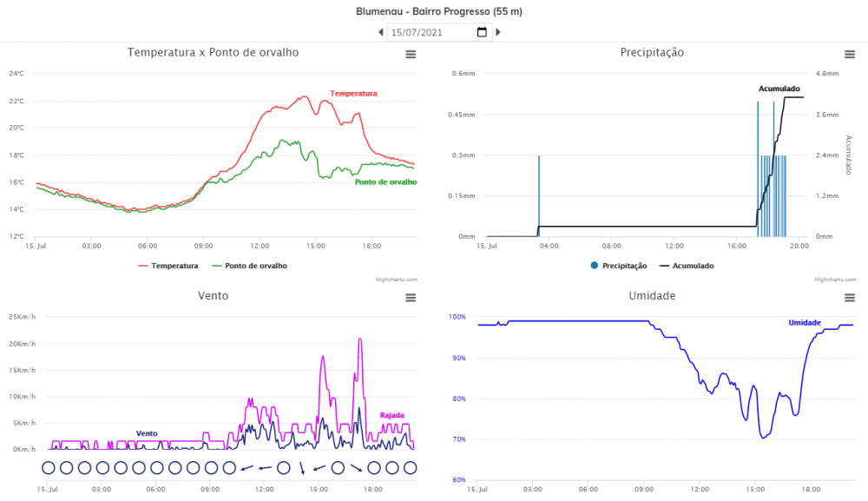
Task: Click the blue Umidade series label
Action: (805, 323)
